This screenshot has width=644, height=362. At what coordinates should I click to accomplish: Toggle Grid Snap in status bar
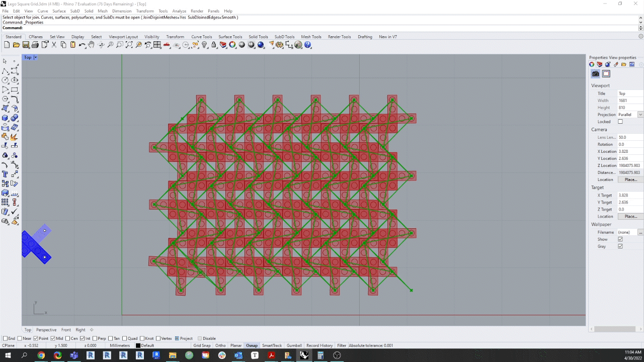[x=202, y=345]
